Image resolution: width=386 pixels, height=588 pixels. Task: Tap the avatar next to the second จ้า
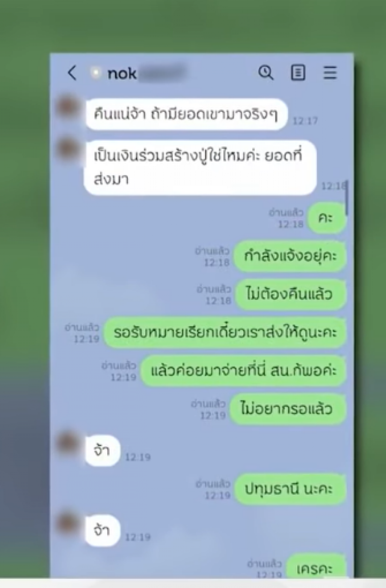click(x=68, y=524)
